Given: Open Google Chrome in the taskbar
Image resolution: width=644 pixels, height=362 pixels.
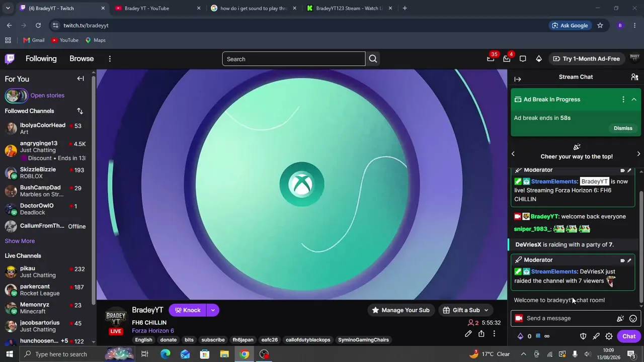Looking at the screenshot, I should (244, 354).
